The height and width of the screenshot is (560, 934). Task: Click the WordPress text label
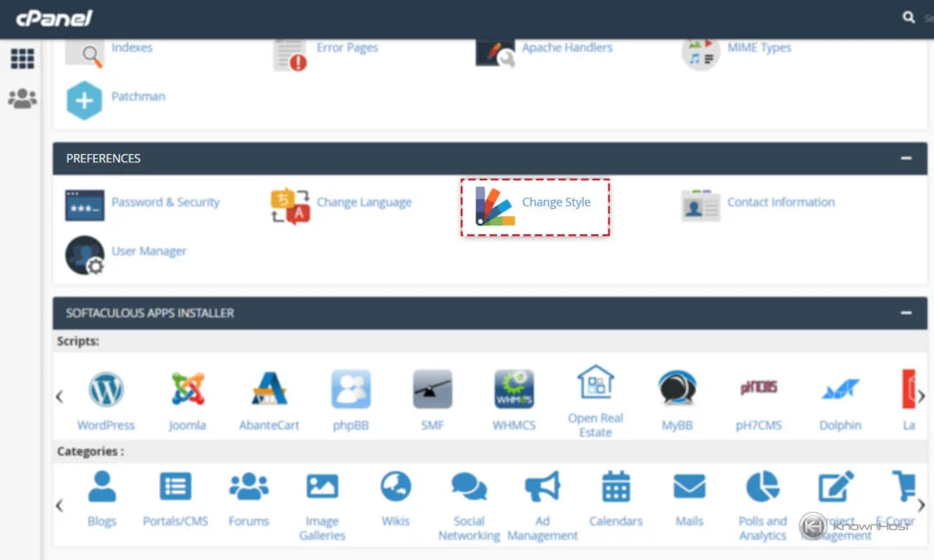click(106, 425)
